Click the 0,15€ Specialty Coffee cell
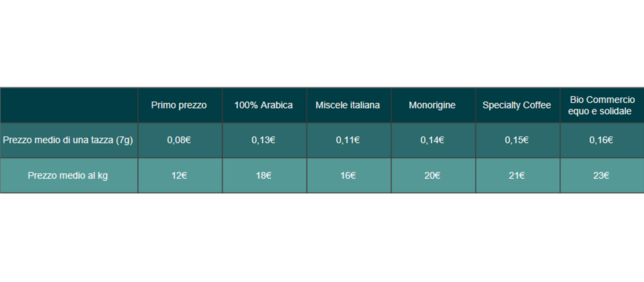Viewport: 644px width, 282px height. pos(518,140)
